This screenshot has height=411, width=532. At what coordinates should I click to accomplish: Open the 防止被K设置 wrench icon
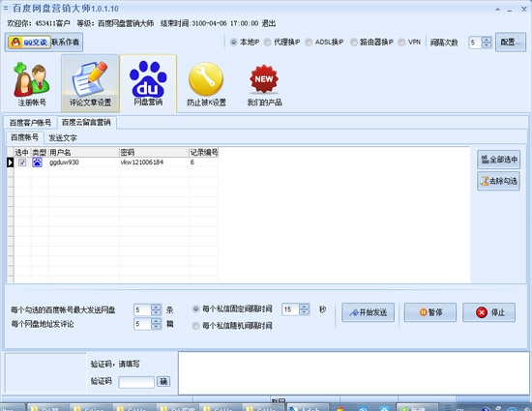[x=206, y=84]
